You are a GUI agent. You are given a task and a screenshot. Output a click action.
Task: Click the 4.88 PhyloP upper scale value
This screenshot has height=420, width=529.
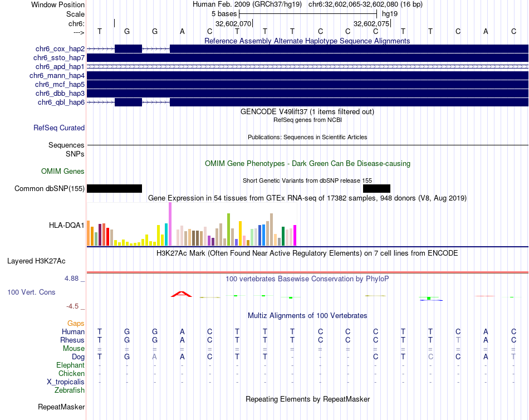point(71,279)
